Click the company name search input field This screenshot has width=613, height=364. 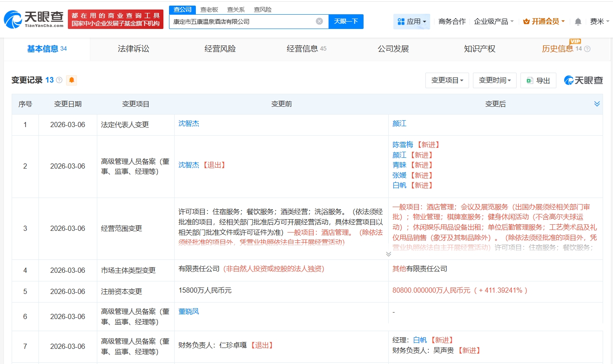point(242,21)
